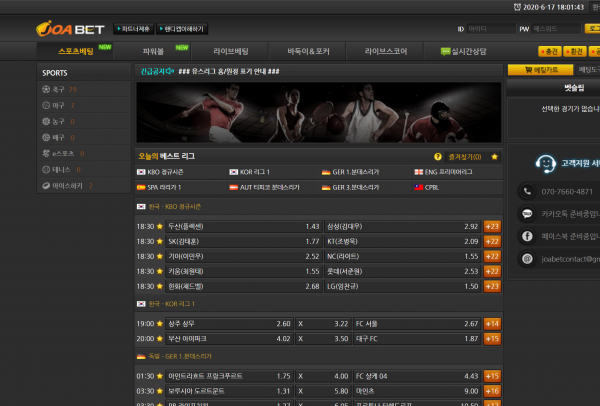
Task: Click the JOABET logo
Action: point(70,29)
